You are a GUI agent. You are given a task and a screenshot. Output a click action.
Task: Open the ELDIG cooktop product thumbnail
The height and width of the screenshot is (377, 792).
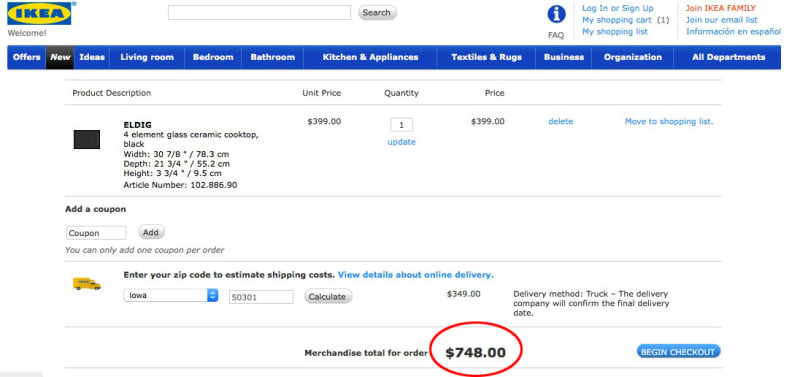pos(87,139)
